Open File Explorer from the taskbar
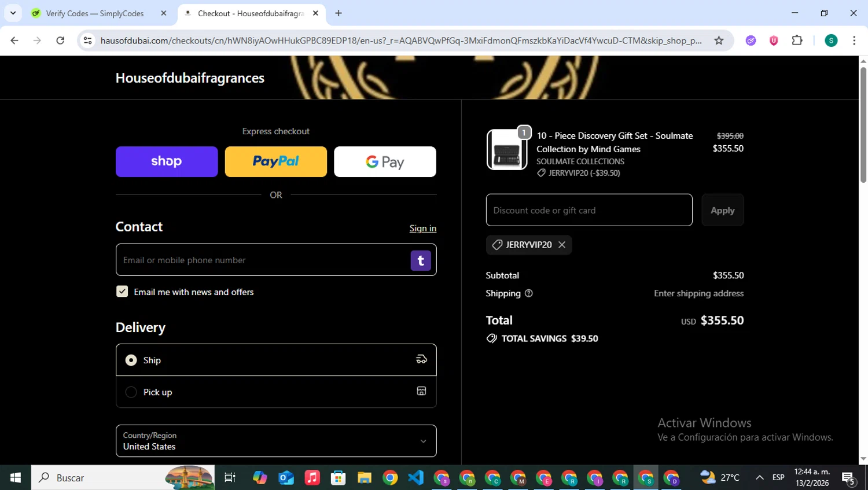Viewport: 868px width, 490px height. pos(364,478)
